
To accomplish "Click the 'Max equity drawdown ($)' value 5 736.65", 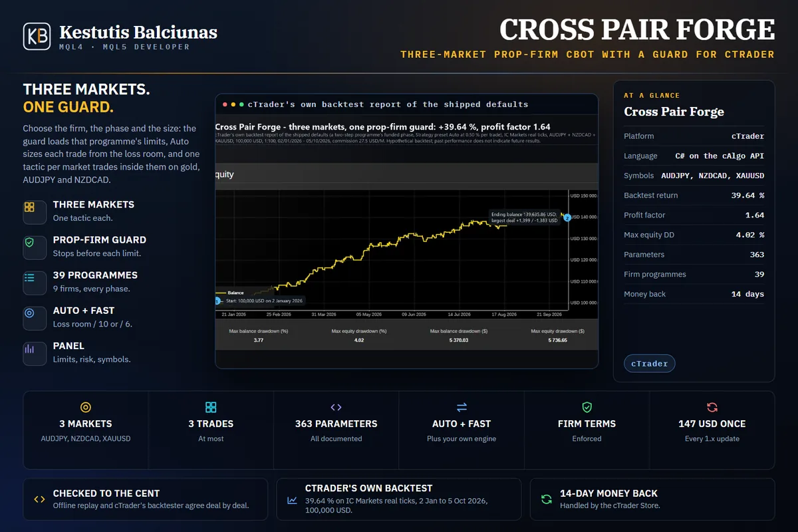I will [x=557, y=340].
